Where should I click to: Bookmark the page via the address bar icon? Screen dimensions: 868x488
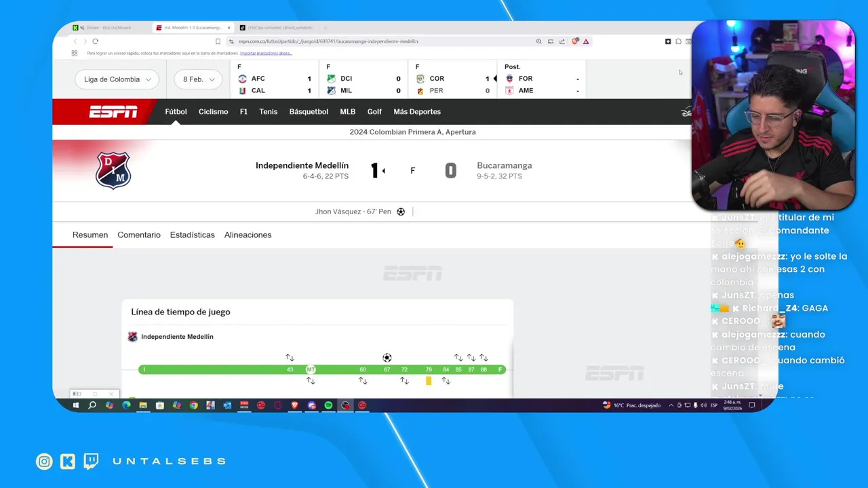point(218,41)
